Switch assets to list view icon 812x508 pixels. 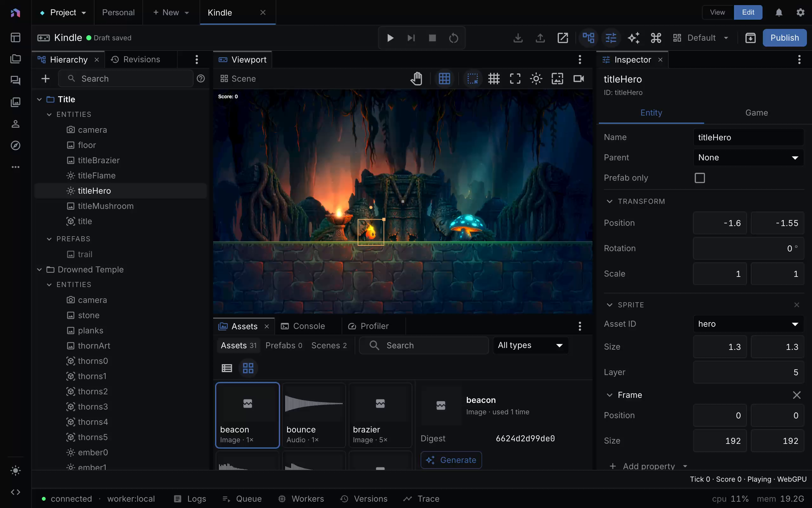(227, 368)
